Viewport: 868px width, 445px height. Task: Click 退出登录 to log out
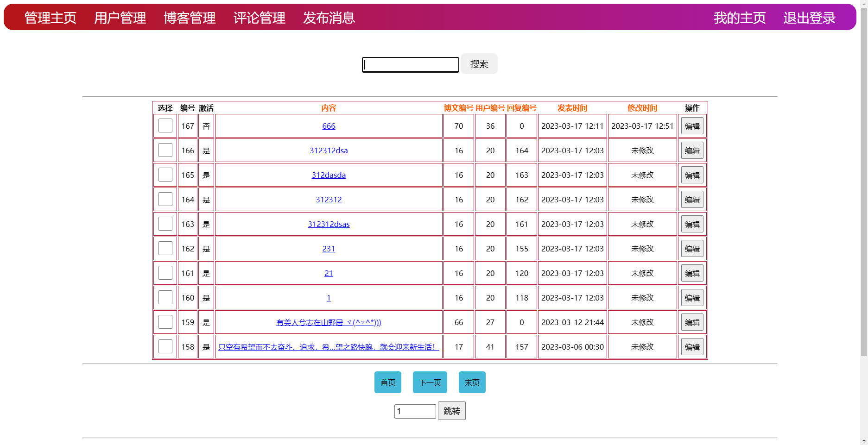pyautogui.click(x=809, y=18)
